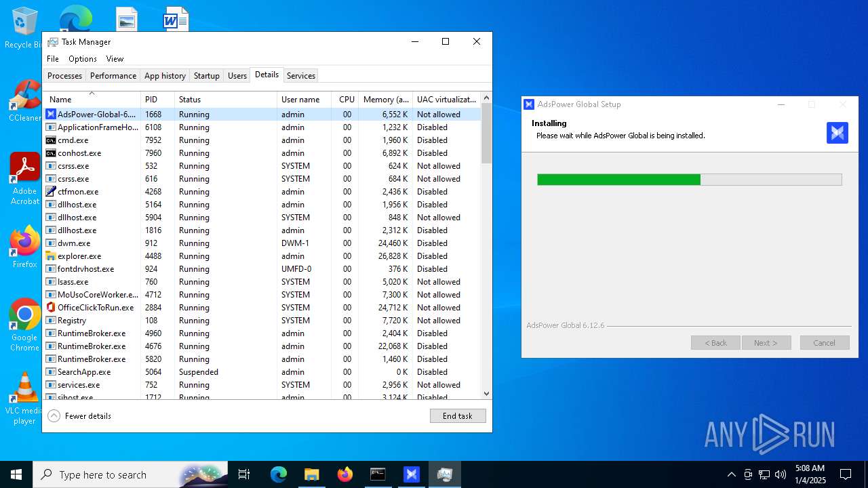Image resolution: width=868 pixels, height=488 pixels.
Task: Select the fontdrvhost.exe process row
Action: tap(262, 269)
